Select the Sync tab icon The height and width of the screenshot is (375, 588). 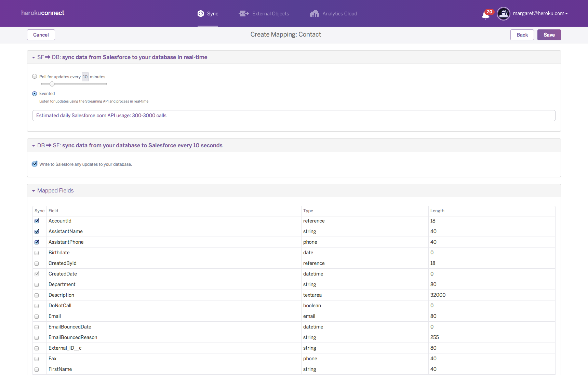coord(201,13)
